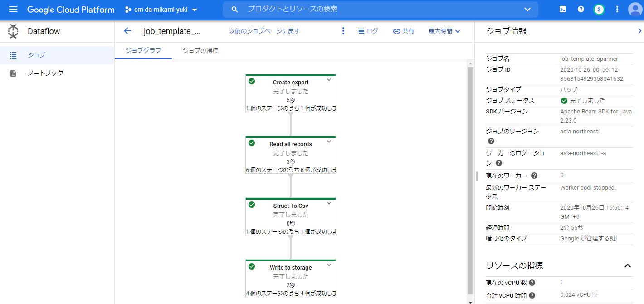Open the help menu in the top bar

click(581, 9)
